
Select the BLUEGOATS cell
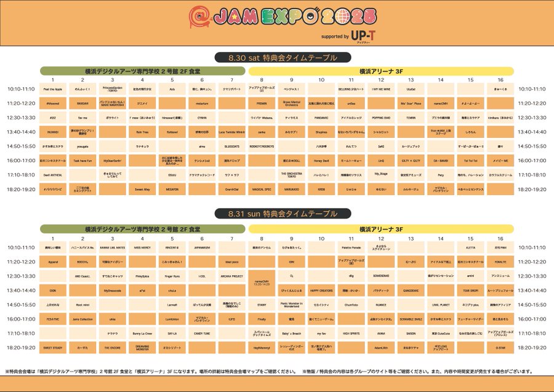tap(232, 146)
